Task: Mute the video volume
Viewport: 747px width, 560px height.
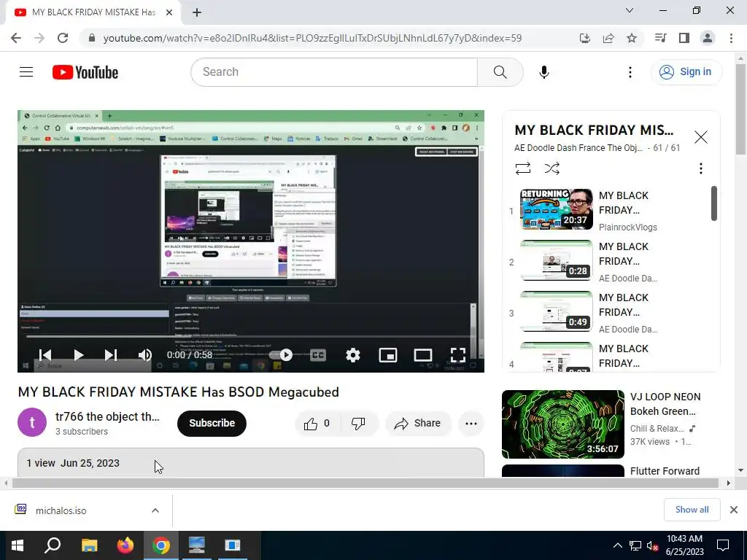Action: [145, 355]
